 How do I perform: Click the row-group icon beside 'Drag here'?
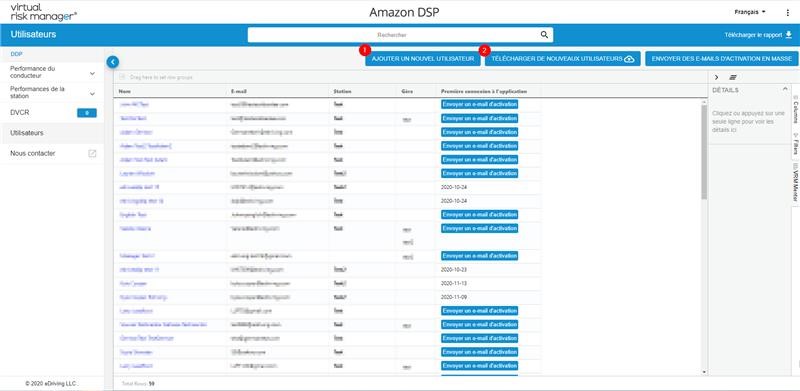click(122, 77)
